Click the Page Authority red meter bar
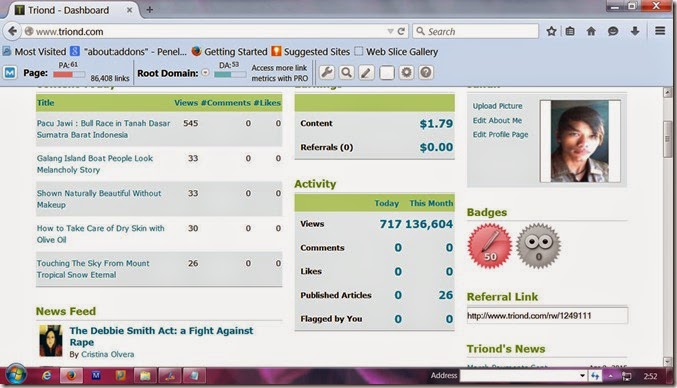Screen dimensions: 677x388 tap(69, 74)
